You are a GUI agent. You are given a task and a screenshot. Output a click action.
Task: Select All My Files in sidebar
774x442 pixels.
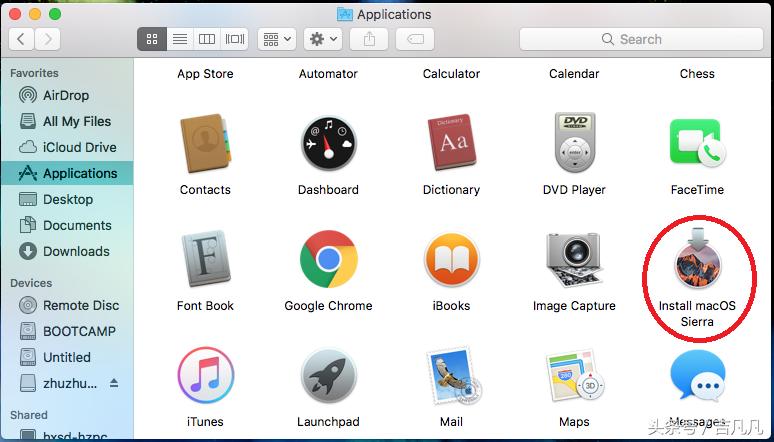coord(67,121)
